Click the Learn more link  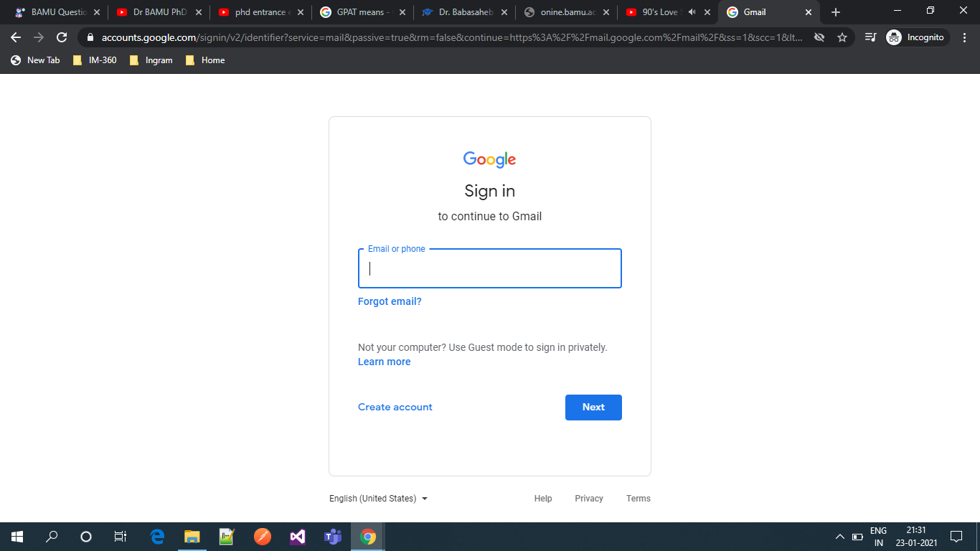pos(385,362)
